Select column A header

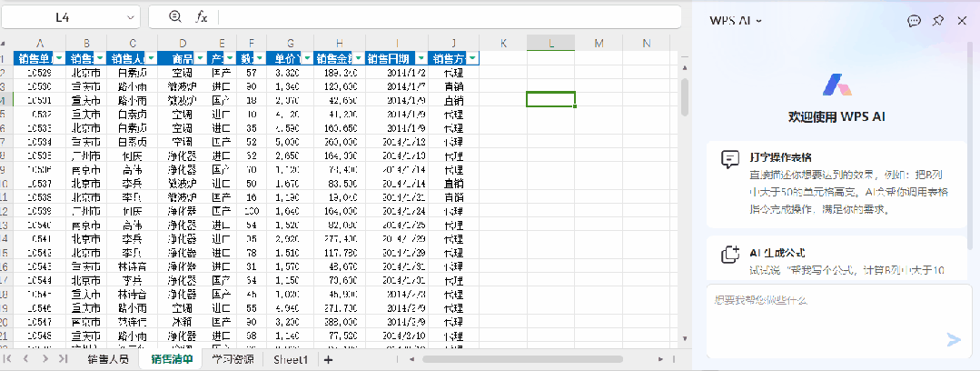(x=39, y=43)
